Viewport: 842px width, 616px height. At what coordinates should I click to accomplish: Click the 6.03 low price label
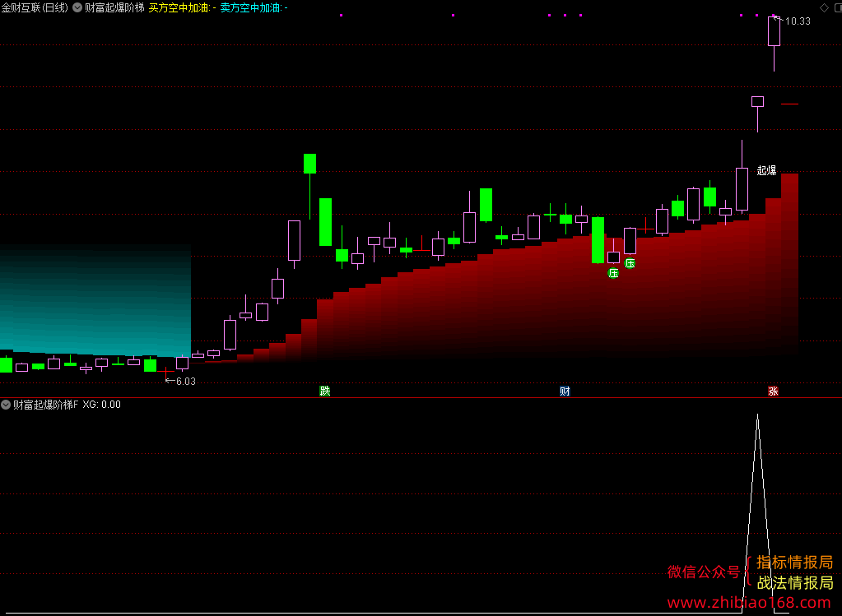click(x=186, y=381)
